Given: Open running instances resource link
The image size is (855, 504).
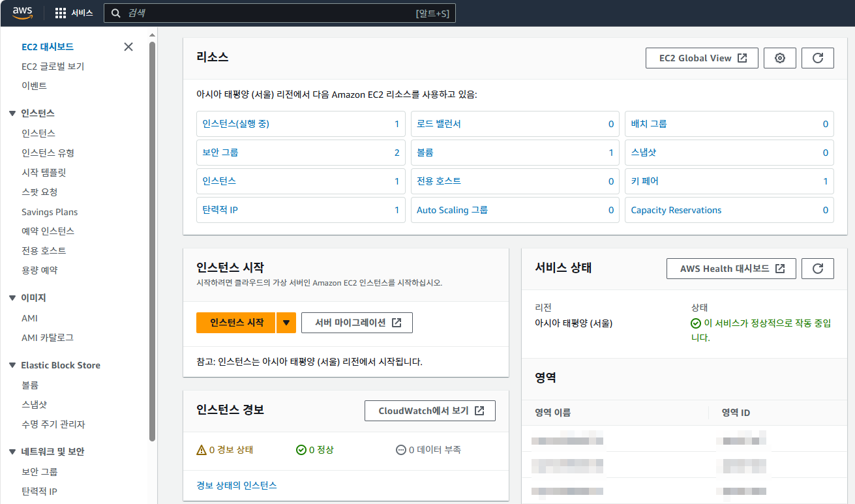Looking at the screenshot, I should (x=236, y=124).
